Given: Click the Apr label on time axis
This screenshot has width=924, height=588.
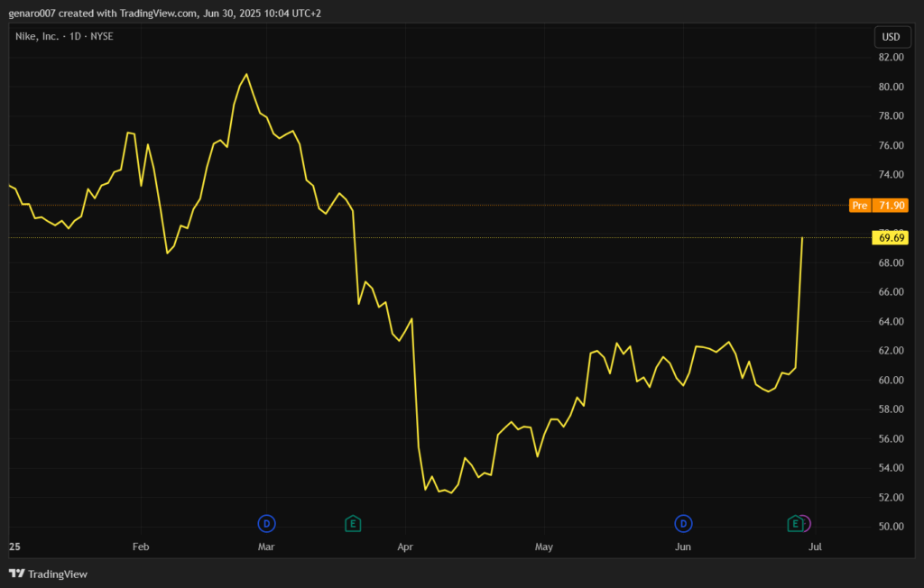Looking at the screenshot, I should pyautogui.click(x=405, y=547).
